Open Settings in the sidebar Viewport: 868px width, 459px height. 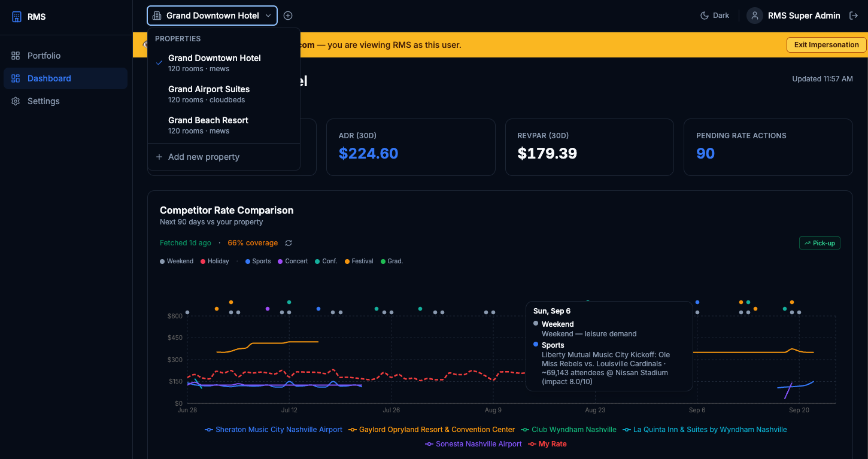[x=65, y=101]
